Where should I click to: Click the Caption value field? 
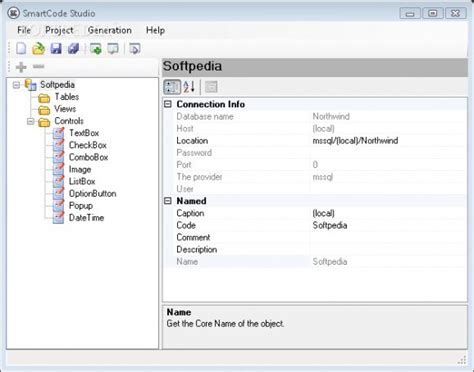click(388, 213)
